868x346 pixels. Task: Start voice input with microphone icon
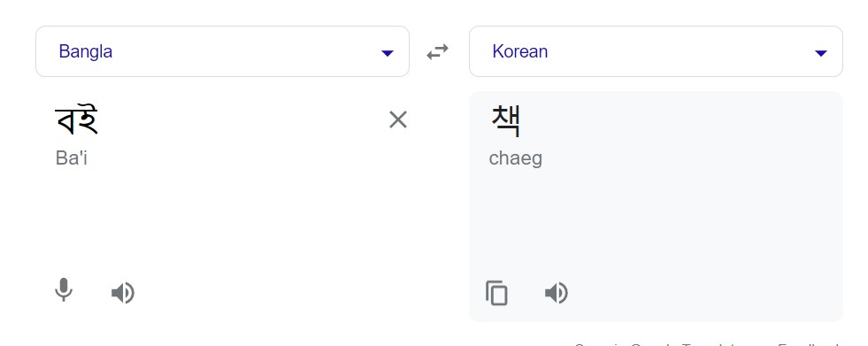coord(64,290)
